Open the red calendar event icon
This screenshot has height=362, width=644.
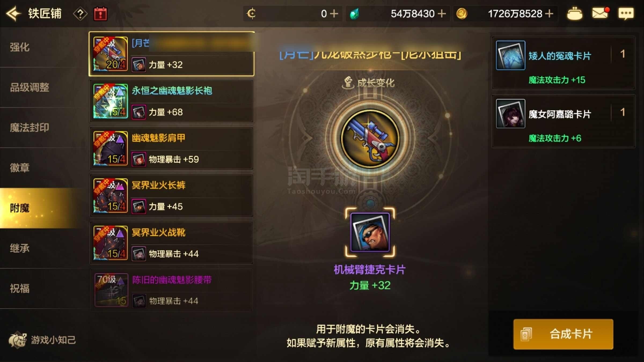coord(100,13)
